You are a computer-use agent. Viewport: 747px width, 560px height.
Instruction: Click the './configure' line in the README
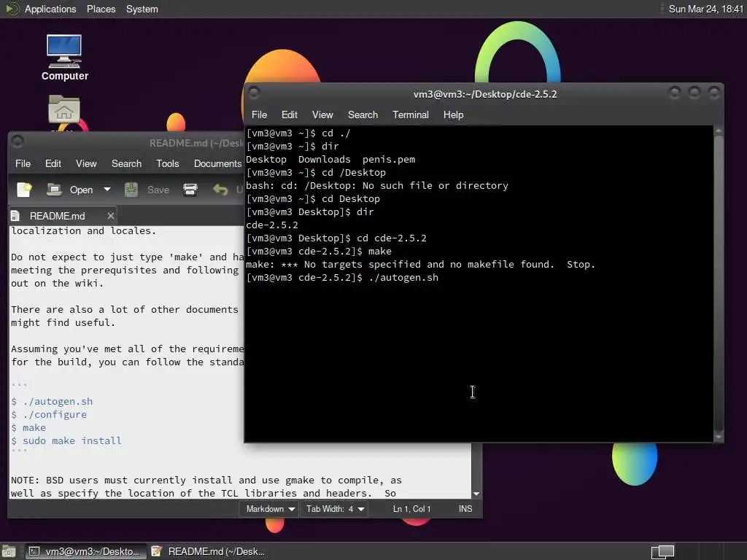click(x=49, y=415)
